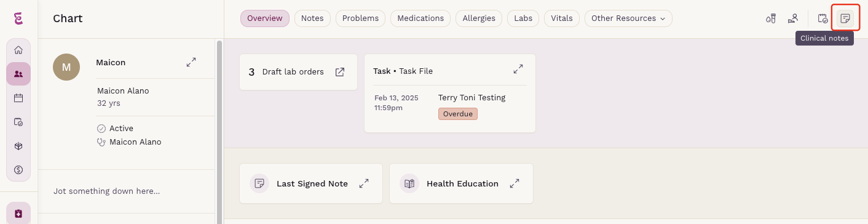This screenshot has width=868, height=224.
Task: Expand the Last Signed Note card
Action: click(x=365, y=183)
